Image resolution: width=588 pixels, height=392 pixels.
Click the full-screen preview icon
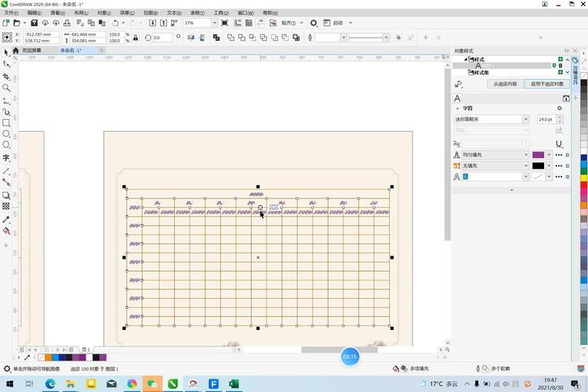225,23
